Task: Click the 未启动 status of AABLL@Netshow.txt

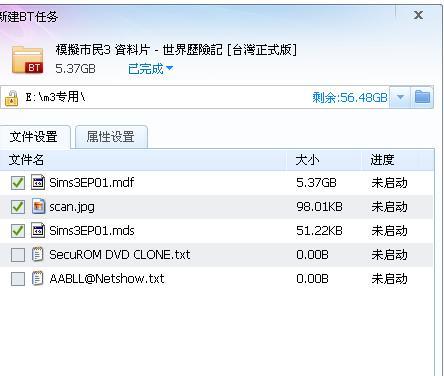Action: click(389, 279)
